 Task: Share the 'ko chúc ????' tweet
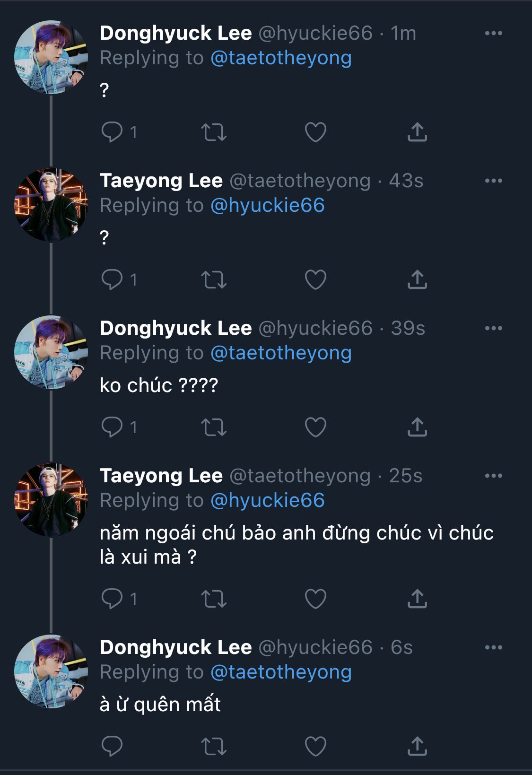point(417,427)
